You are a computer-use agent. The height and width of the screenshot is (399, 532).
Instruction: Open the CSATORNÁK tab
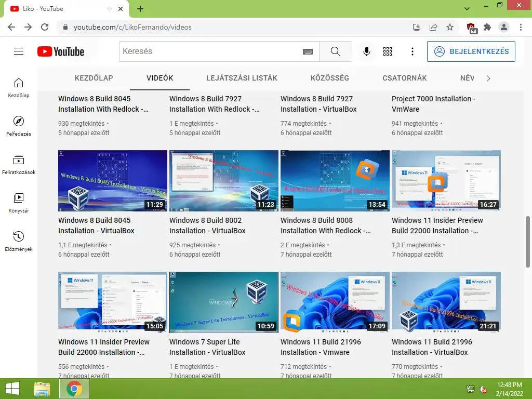(404, 78)
